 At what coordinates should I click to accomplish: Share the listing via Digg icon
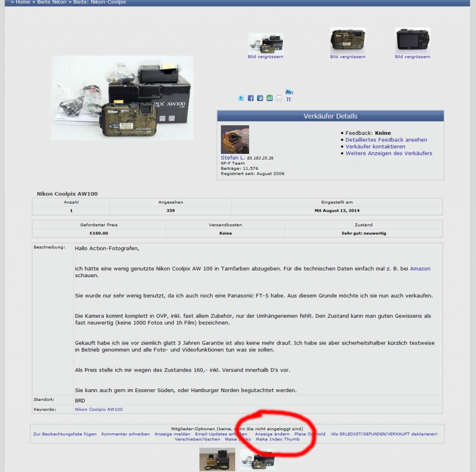tap(260, 98)
